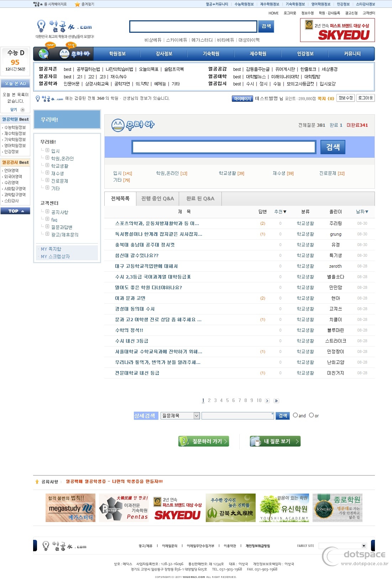This screenshot has height=584, width=392.
Task: Filter by 재수생 [59] category
Action: click(x=283, y=173)
